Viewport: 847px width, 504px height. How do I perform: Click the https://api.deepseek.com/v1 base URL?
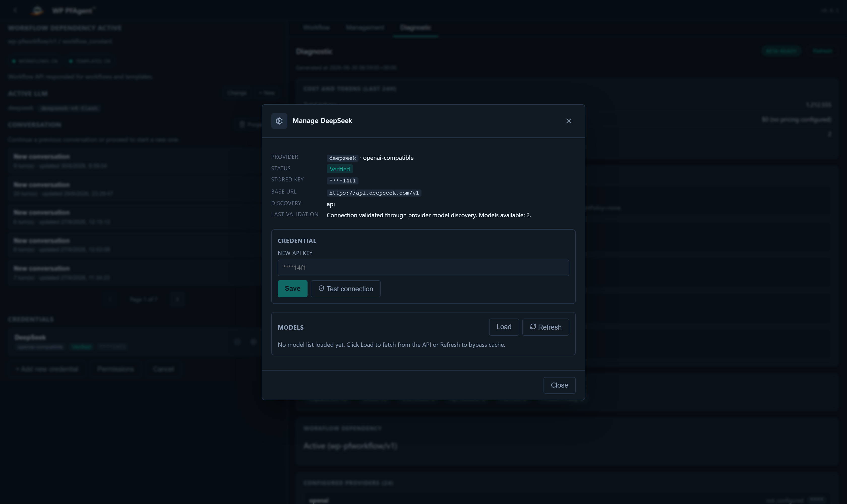tap(374, 193)
